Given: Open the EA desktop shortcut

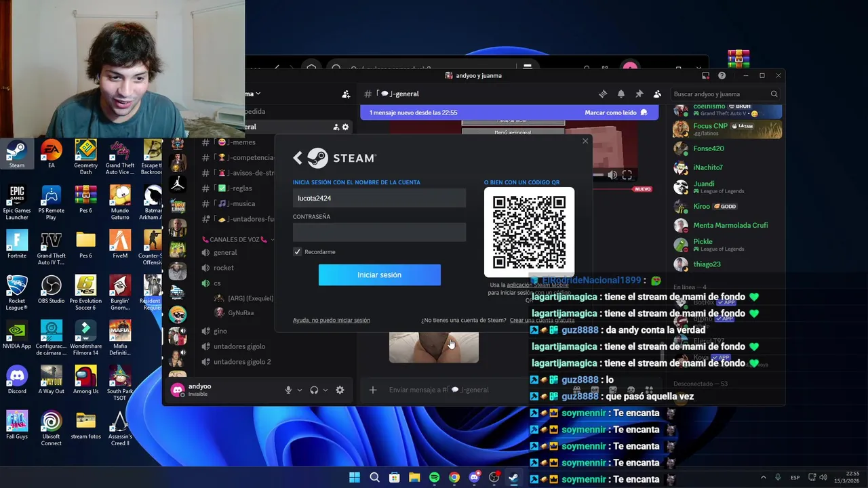Looking at the screenshot, I should click(51, 155).
